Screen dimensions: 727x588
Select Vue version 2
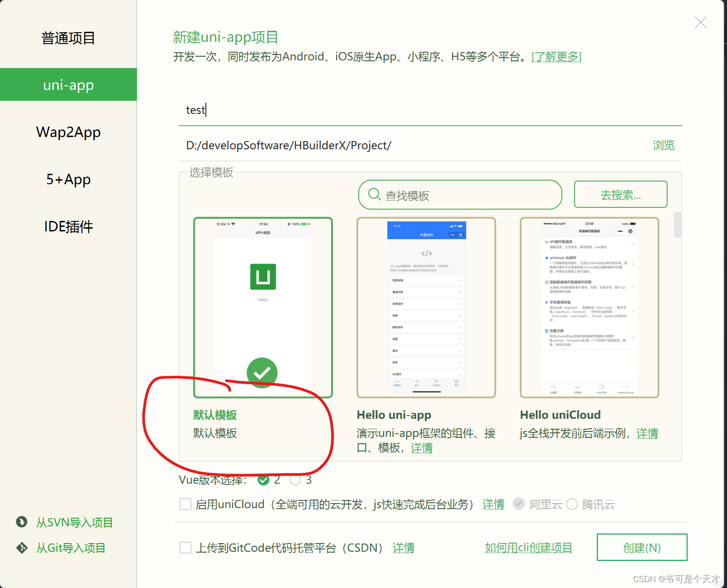pyautogui.click(x=263, y=480)
